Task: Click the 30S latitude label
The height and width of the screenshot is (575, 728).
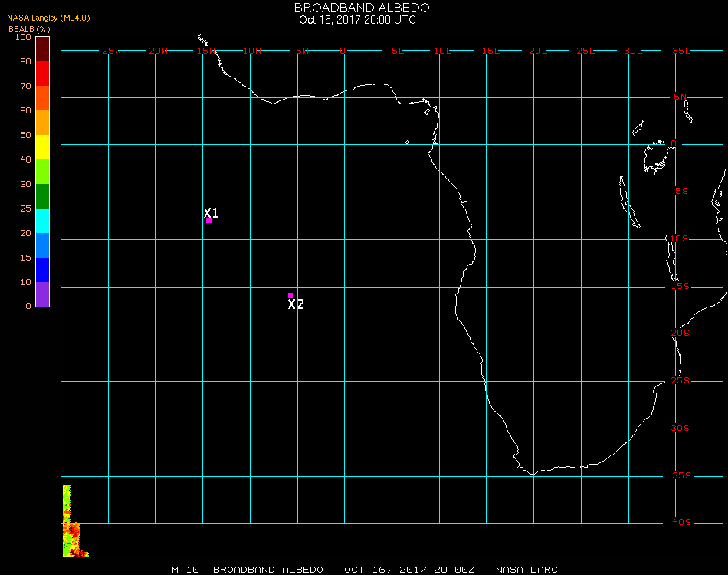Action: coord(680,428)
